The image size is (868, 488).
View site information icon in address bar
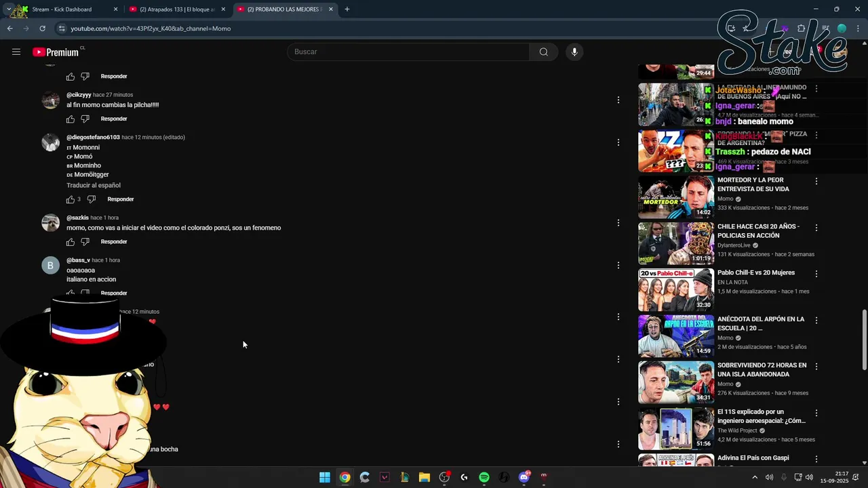[x=62, y=28]
